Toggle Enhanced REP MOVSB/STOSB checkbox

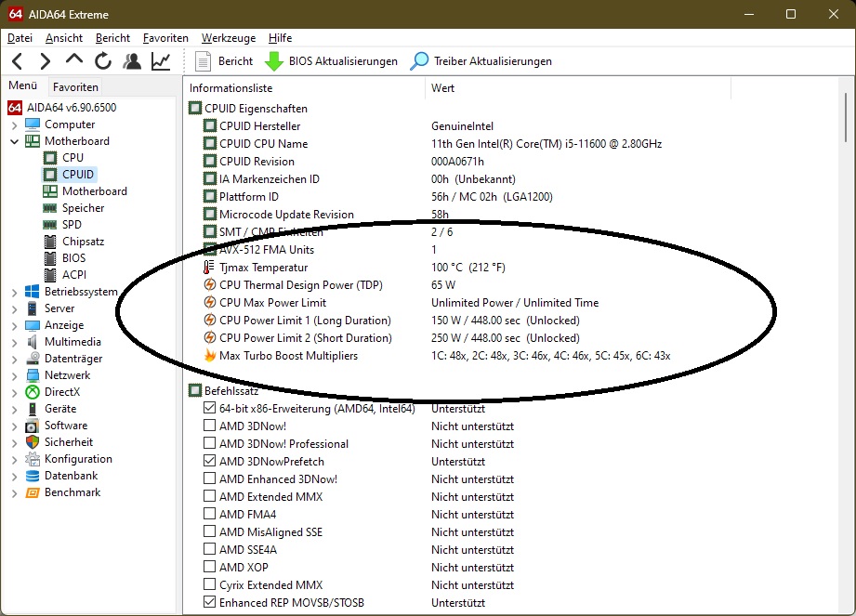point(209,602)
